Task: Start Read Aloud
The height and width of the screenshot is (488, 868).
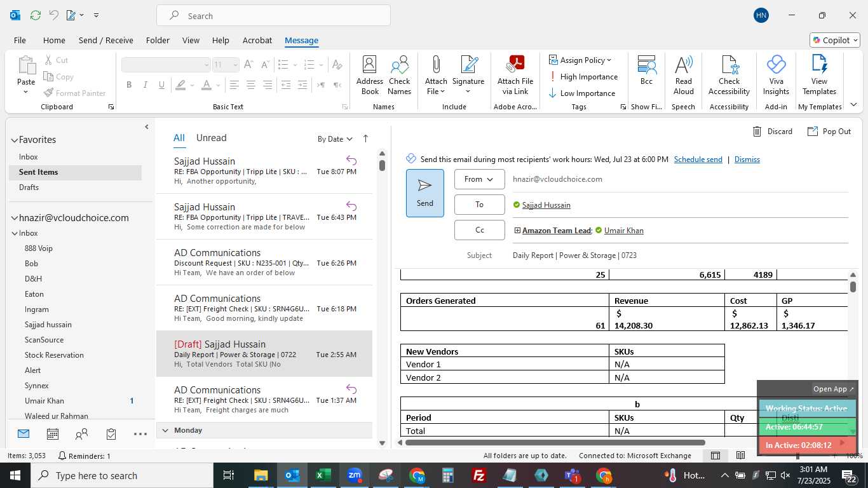Action: pyautogui.click(x=684, y=75)
